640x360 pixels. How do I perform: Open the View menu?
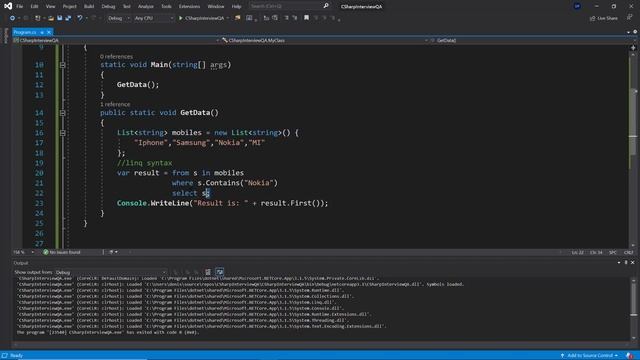point(50,6)
